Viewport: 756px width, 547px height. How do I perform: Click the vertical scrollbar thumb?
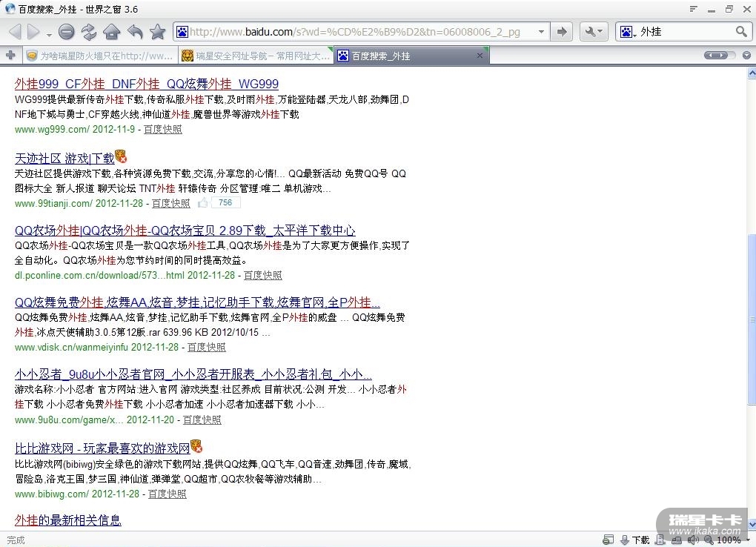(752, 319)
